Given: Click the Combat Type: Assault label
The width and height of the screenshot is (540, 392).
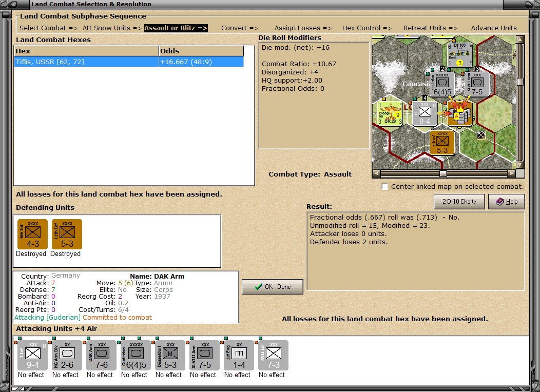Looking at the screenshot, I should pos(310,174).
